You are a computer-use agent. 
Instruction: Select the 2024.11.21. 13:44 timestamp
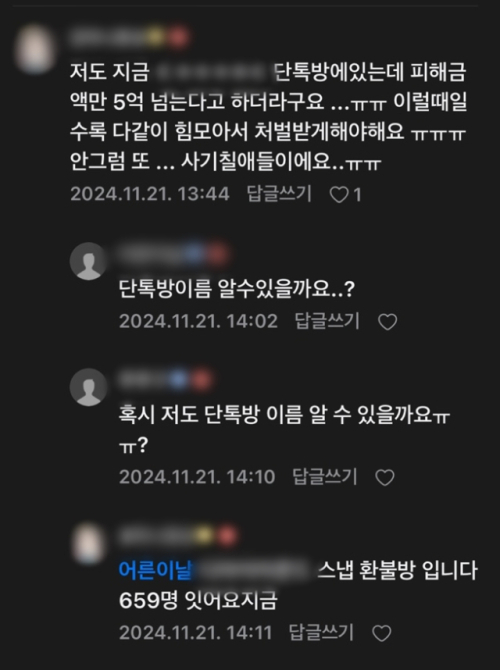(x=150, y=194)
